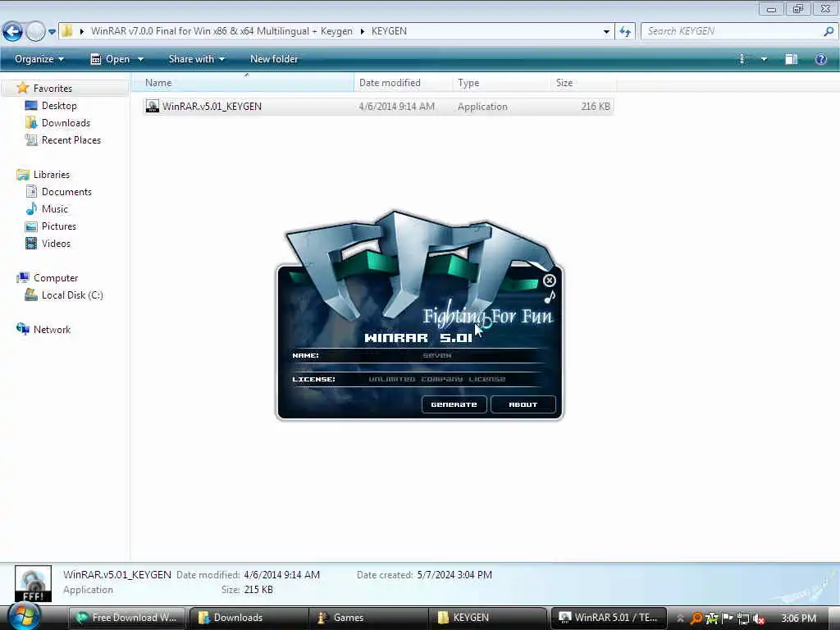Select the WinRAR.v5.01_KEYGEN file
840x630 pixels.
coord(378,106)
